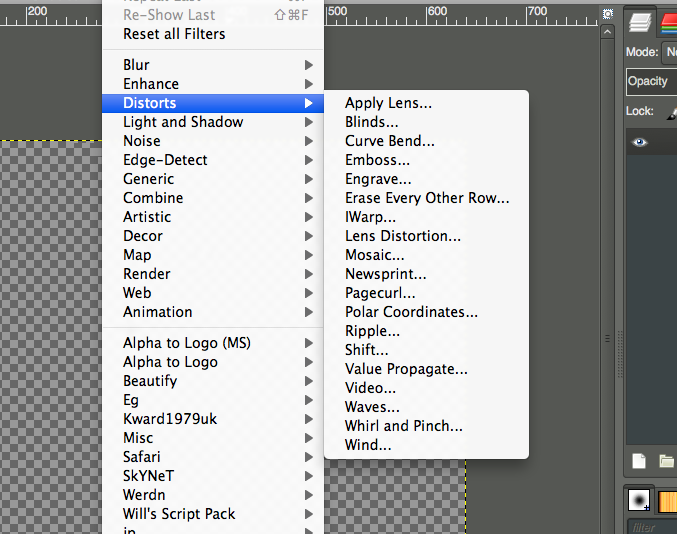The image size is (677, 534).
Task: Open the SkYNeT submenu
Action: (213, 476)
